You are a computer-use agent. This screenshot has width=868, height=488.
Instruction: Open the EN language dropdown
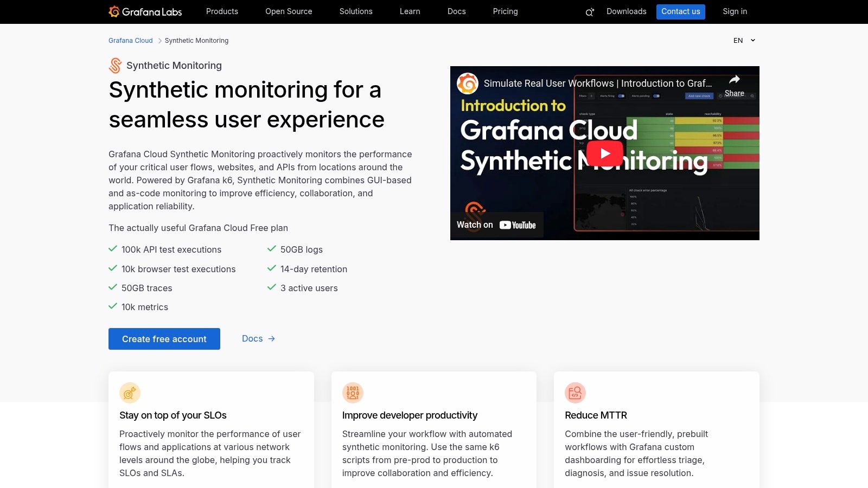coord(744,40)
